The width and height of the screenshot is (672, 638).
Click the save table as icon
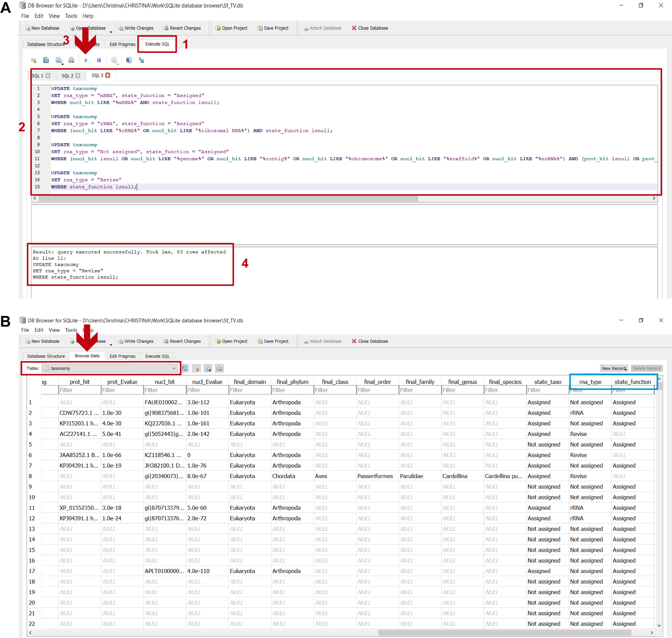coord(208,368)
